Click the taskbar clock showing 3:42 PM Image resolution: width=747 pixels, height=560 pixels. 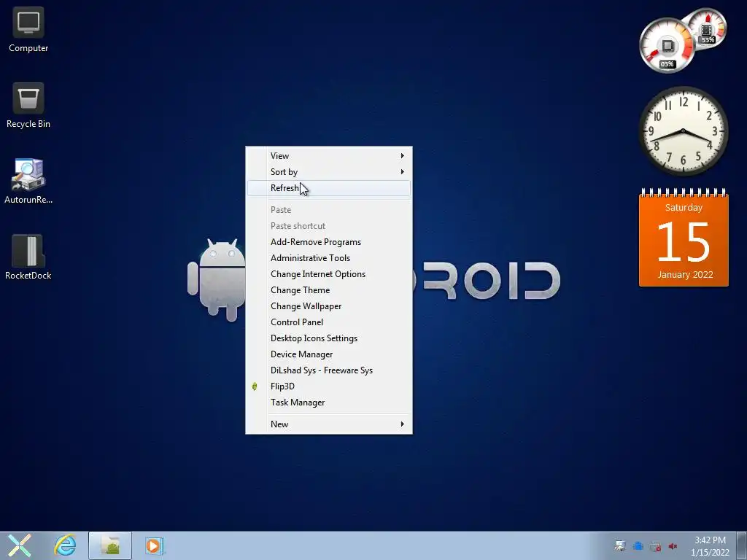coord(710,540)
